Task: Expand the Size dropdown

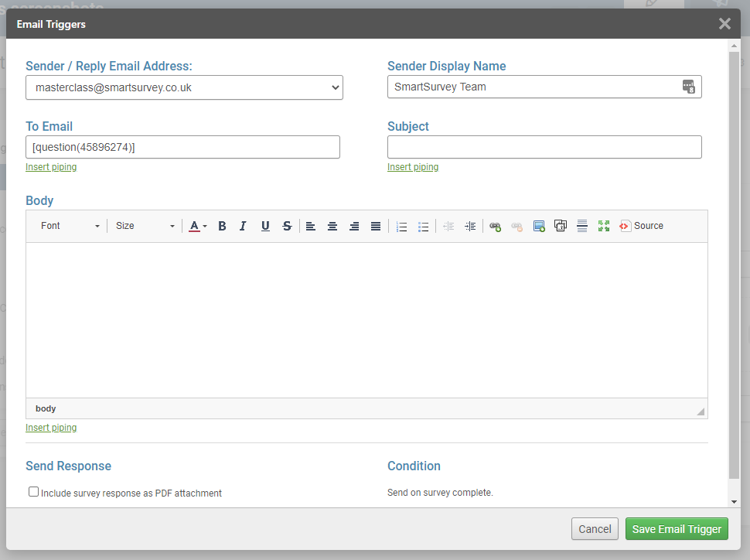Action: [145, 226]
